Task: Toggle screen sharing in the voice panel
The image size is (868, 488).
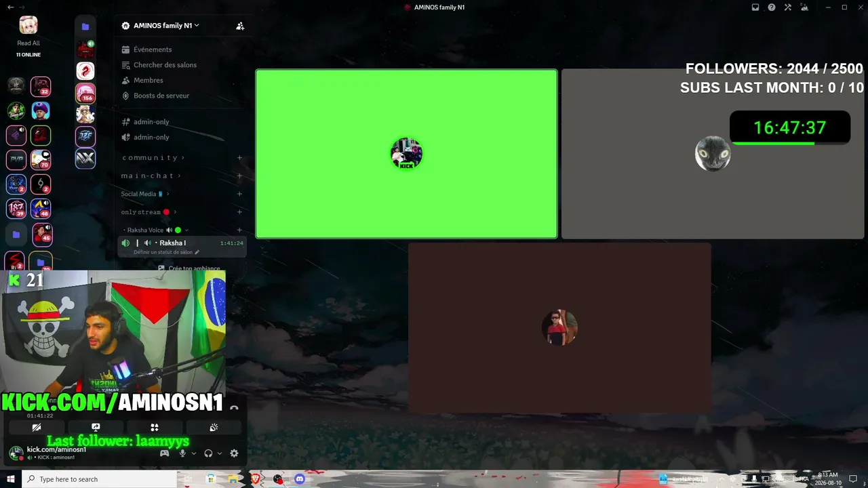Action: pyautogui.click(x=96, y=428)
